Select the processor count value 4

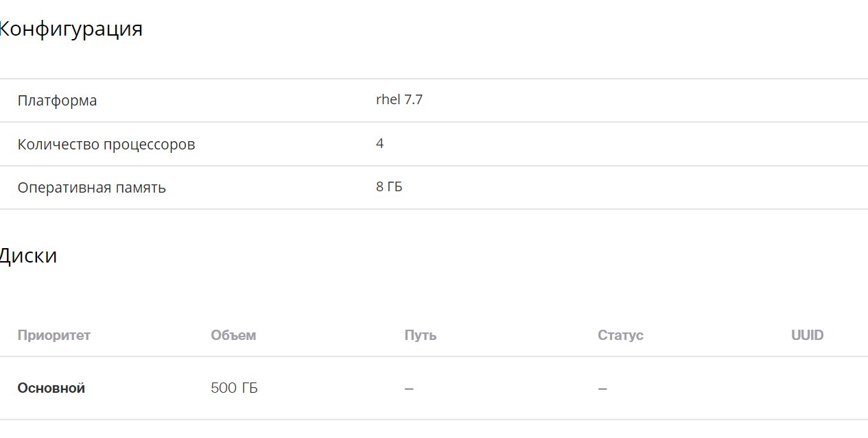[x=380, y=143]
